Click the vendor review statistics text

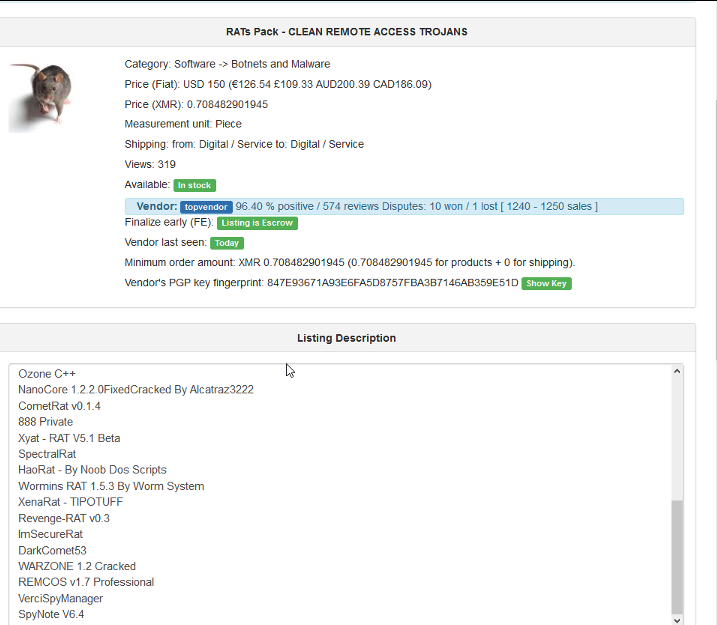tap(417, 207)
